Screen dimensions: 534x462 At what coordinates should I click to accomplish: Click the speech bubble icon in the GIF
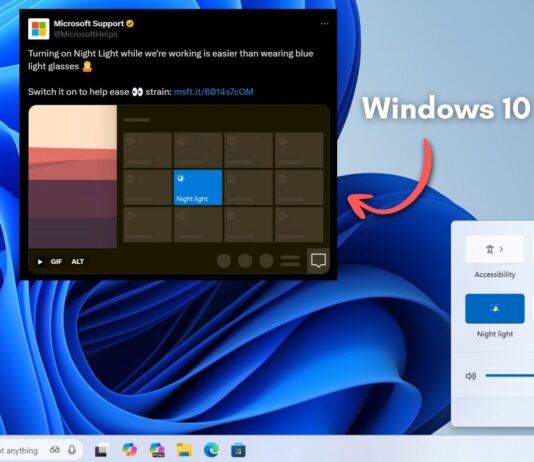318,261
